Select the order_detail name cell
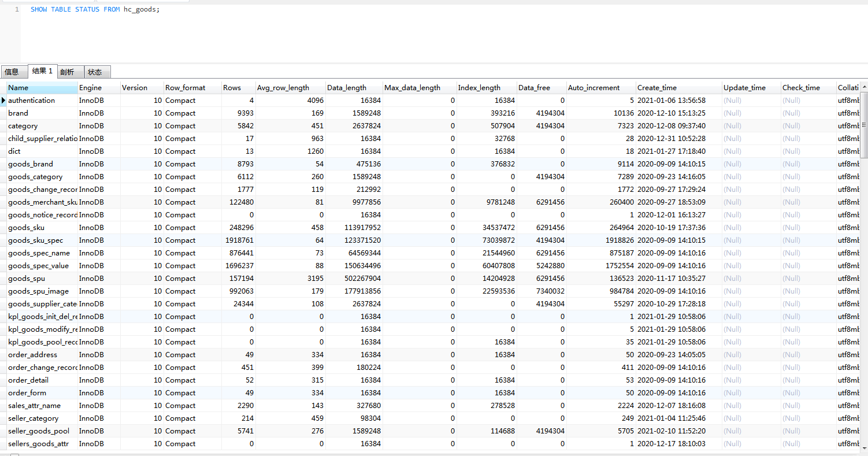Screen dimensions: 868x456 coord(42,380)
